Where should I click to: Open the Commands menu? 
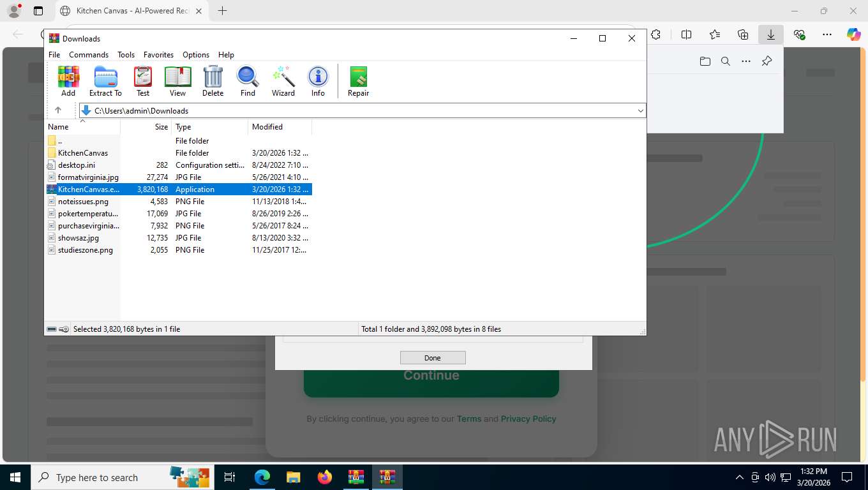89,55
